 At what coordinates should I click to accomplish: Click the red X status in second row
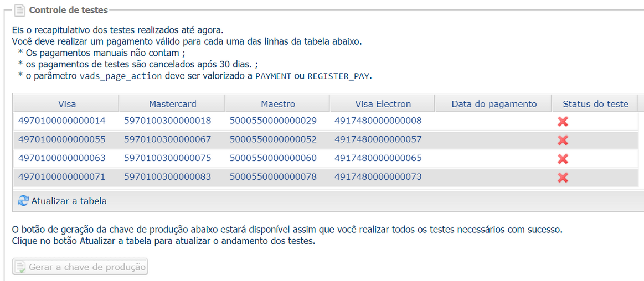[x=563, y=140]
